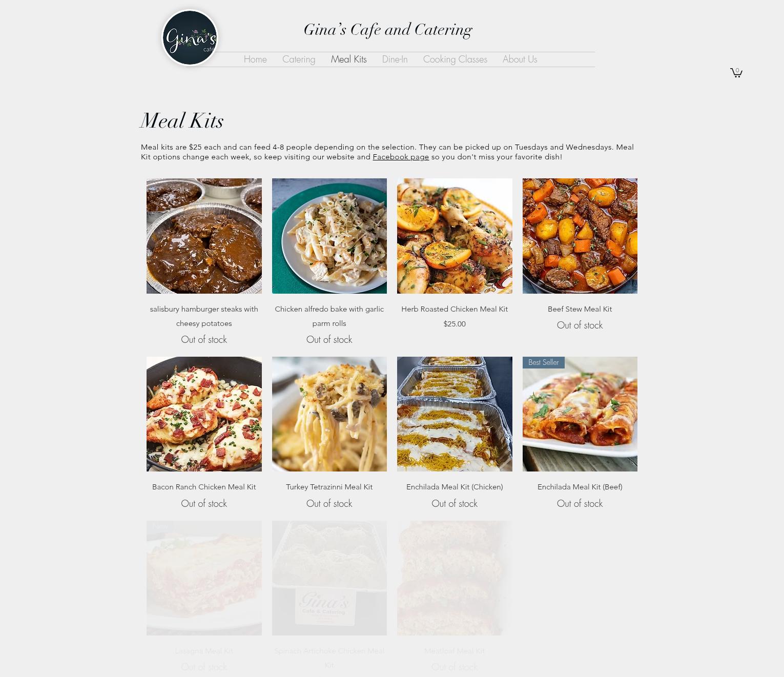784x677 pixels.
Task: Open the shopping cart icon
Action: click(x=736, y=72)
